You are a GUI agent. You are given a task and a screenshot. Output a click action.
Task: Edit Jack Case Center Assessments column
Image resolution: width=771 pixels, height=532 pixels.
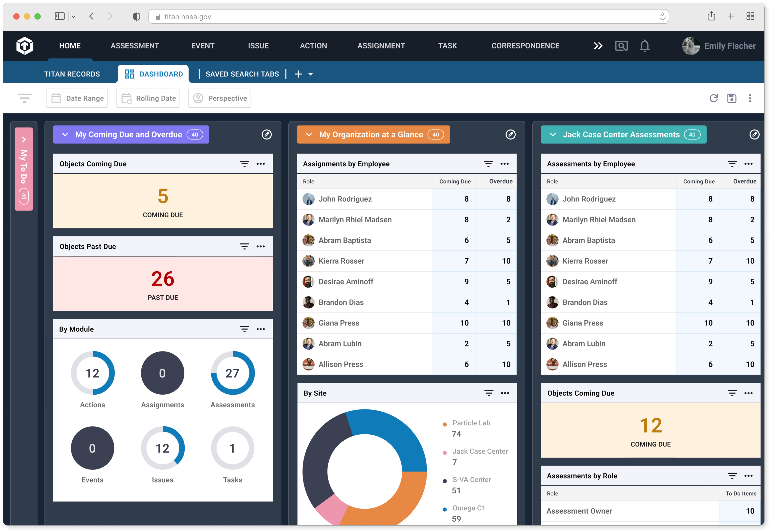pos(754,134)
